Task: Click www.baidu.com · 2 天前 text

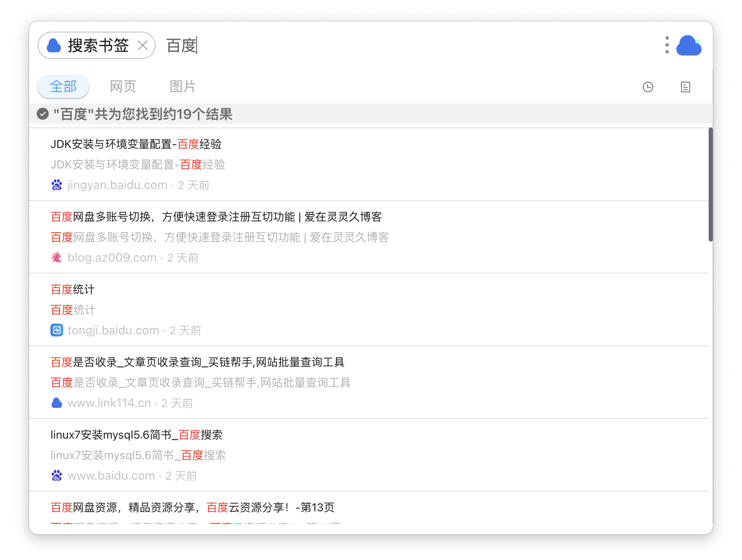Action: [132, 476]
